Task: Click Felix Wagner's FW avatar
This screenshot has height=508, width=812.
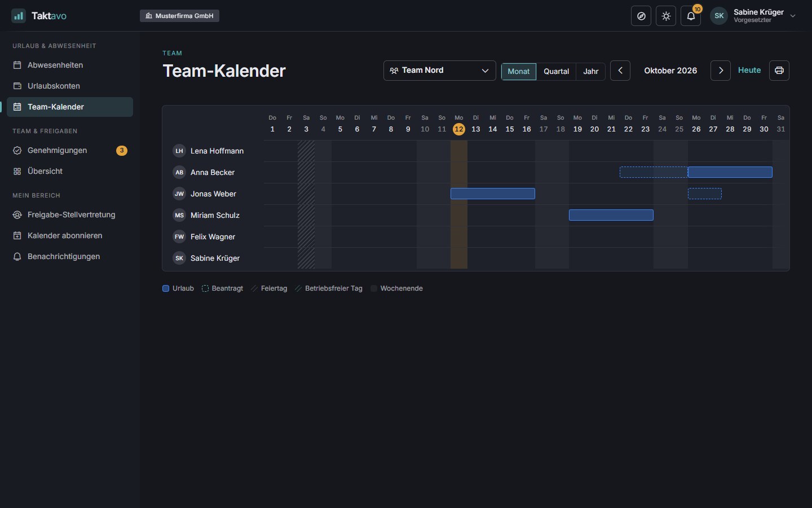Action: 179,237
